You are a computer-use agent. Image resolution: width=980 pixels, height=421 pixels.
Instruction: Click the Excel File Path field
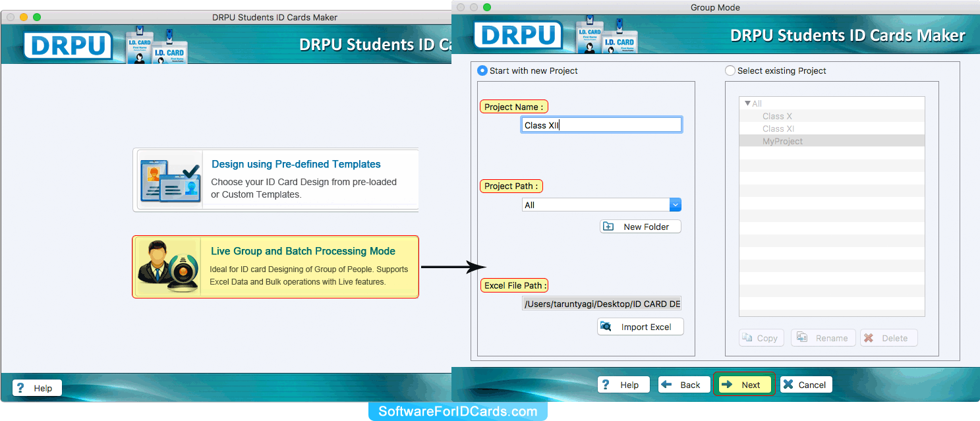click(601, 304)
